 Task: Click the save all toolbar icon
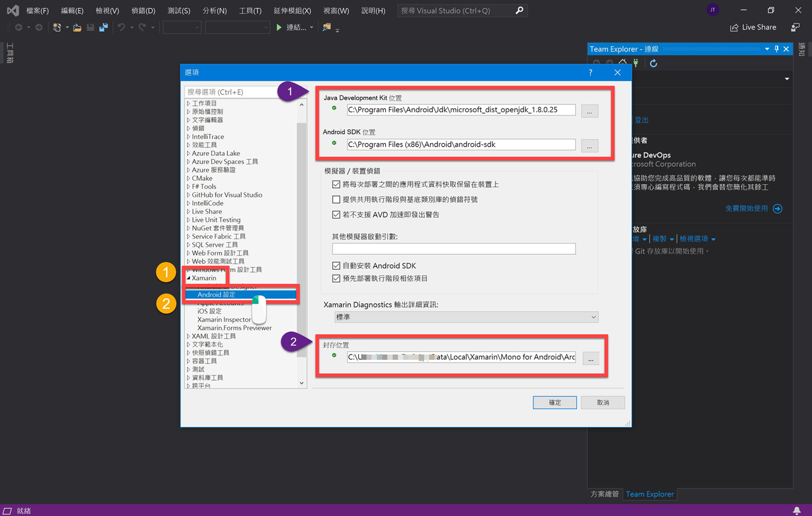[104, 27]
